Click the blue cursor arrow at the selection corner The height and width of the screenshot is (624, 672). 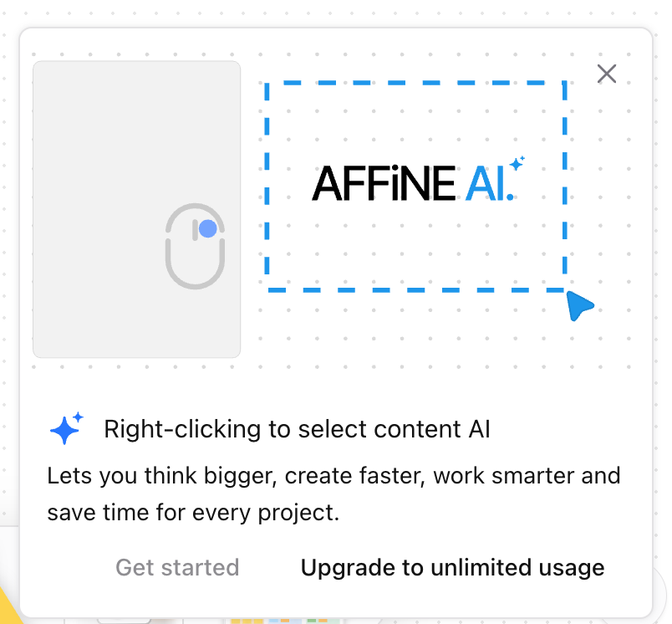tap(578, 305)
